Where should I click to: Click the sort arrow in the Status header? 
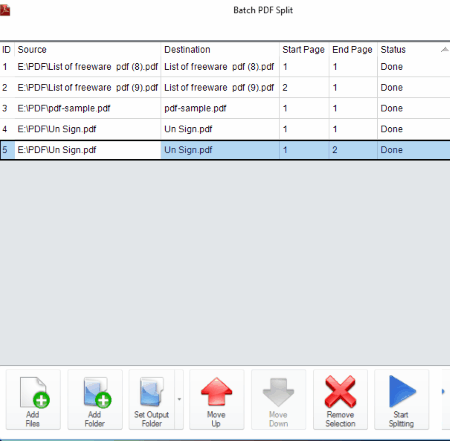[x=444, y=50]
